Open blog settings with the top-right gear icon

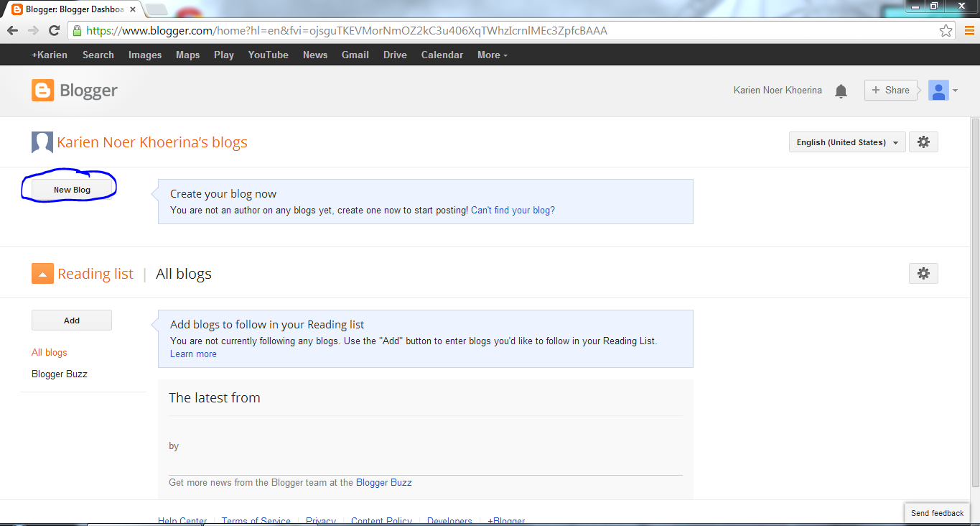click(x=923, y=142)
